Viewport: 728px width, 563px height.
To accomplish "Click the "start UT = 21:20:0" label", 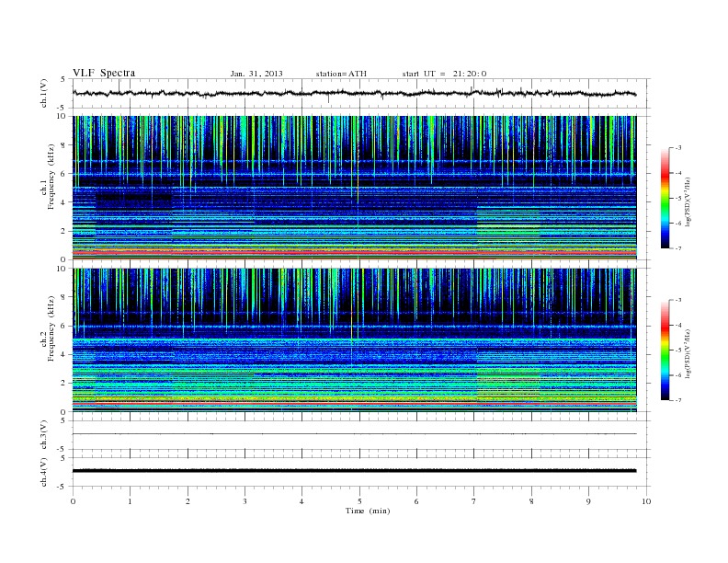I will pyautogui.click(x=444, y=74).
